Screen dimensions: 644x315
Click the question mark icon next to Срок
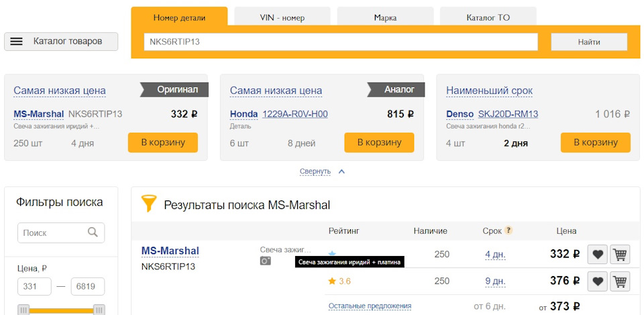click(x=508, y=231)
